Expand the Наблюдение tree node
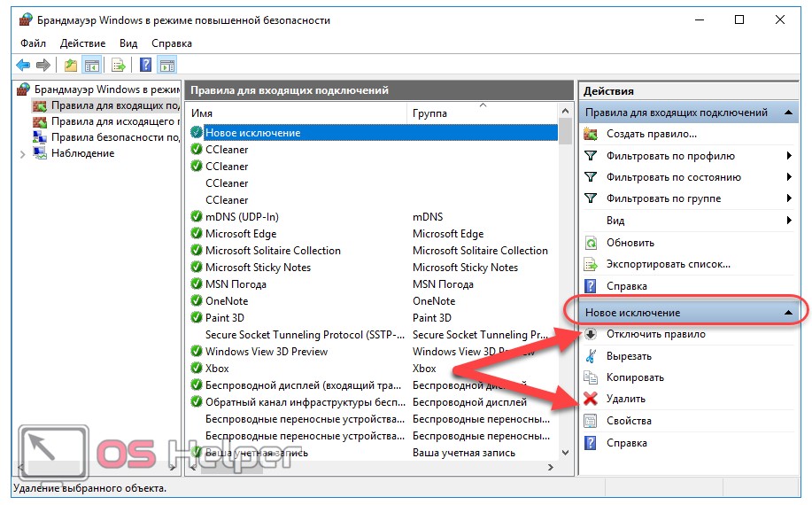Screen dimensions: 812x505 pos(23,154)
